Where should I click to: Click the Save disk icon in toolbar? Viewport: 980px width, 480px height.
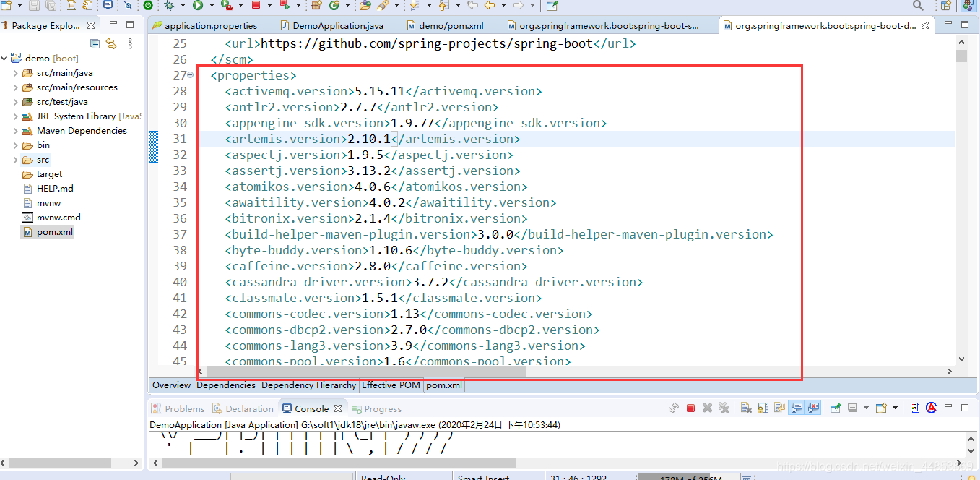33,5
